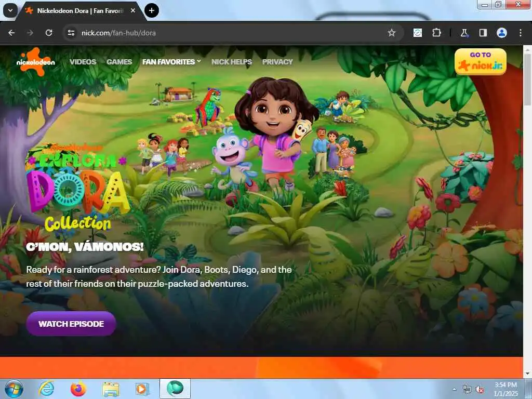Click the Go To Nick Jr. button
Screen dimensions: 532x399
tap(481, 62)
